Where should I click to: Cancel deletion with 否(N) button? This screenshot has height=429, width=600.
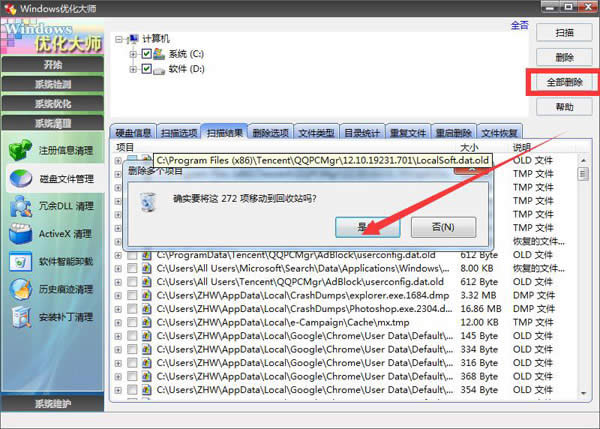[443, 227]
